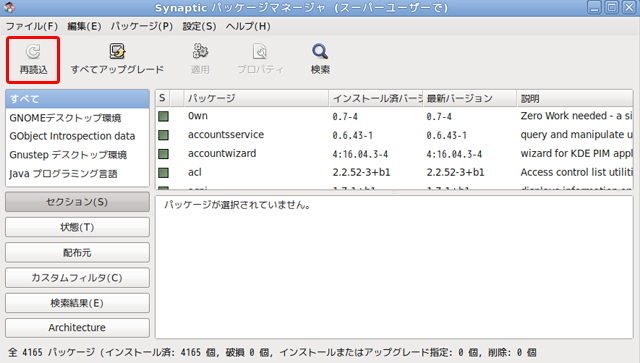640x363 pixels.
Task: Click the Search Results (検索結果) button
Action: 77,303
